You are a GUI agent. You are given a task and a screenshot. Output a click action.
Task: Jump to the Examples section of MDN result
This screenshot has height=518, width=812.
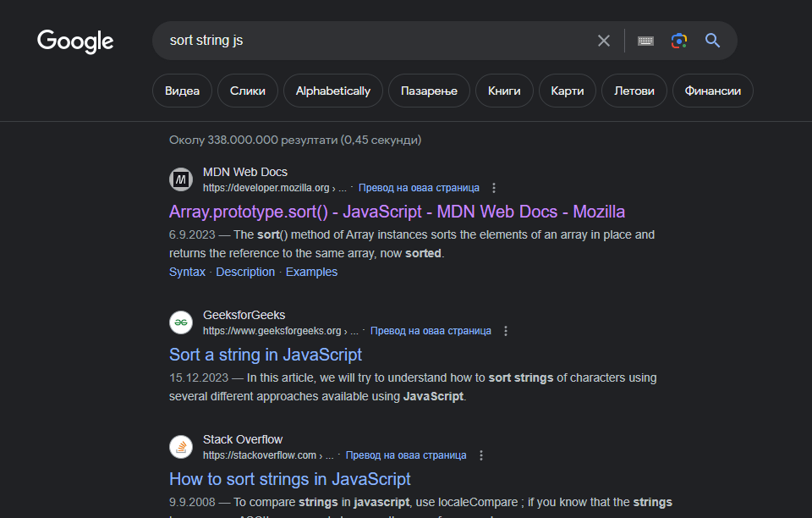[x=311, y=272]
